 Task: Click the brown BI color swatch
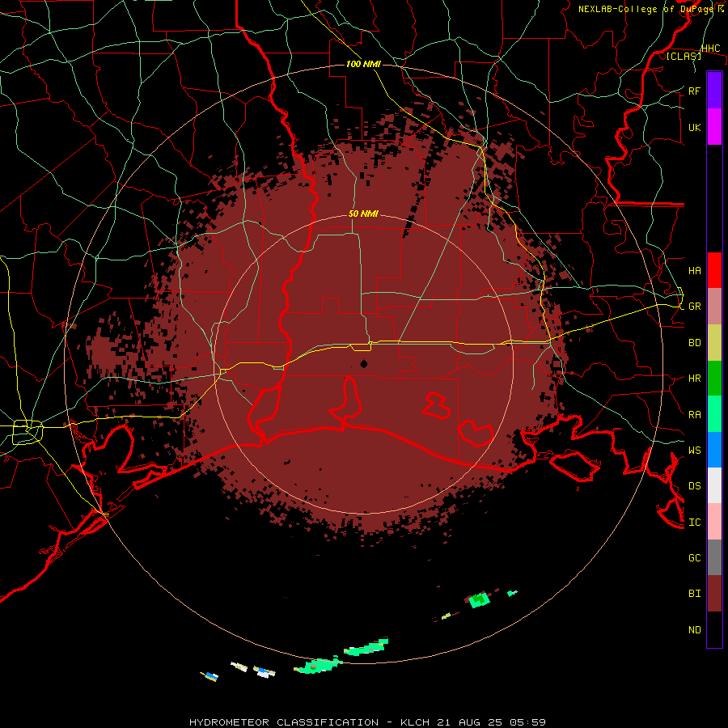pos(714,593)
